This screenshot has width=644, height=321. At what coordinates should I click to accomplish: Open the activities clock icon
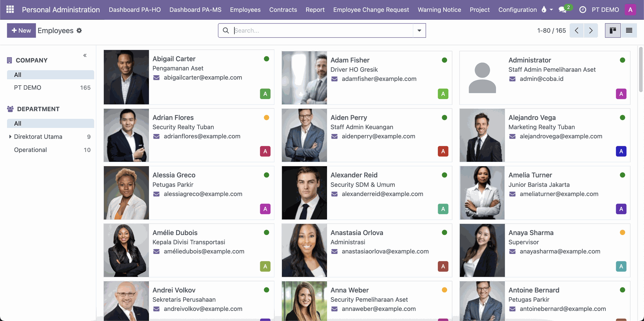(x=583, y=10)
